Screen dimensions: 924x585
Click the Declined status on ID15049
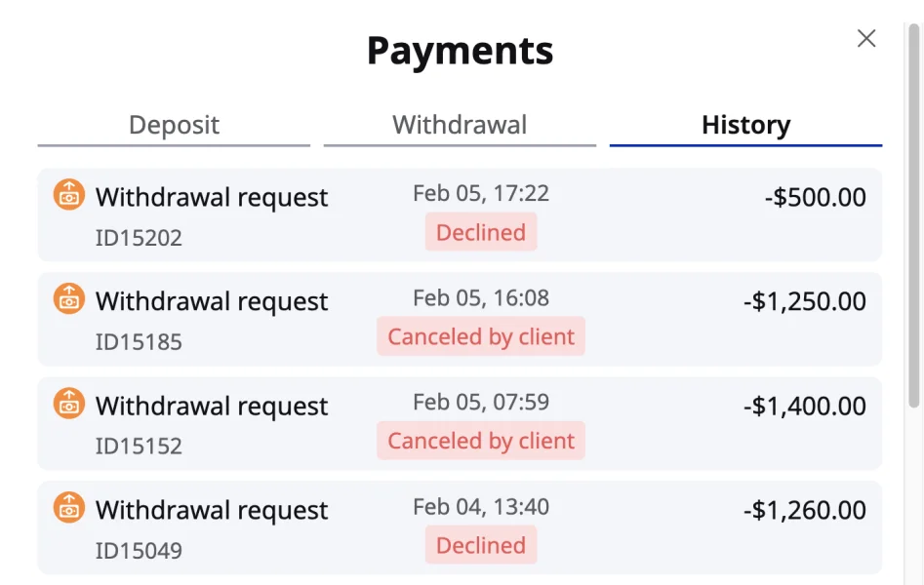click(x=481, y=545)
